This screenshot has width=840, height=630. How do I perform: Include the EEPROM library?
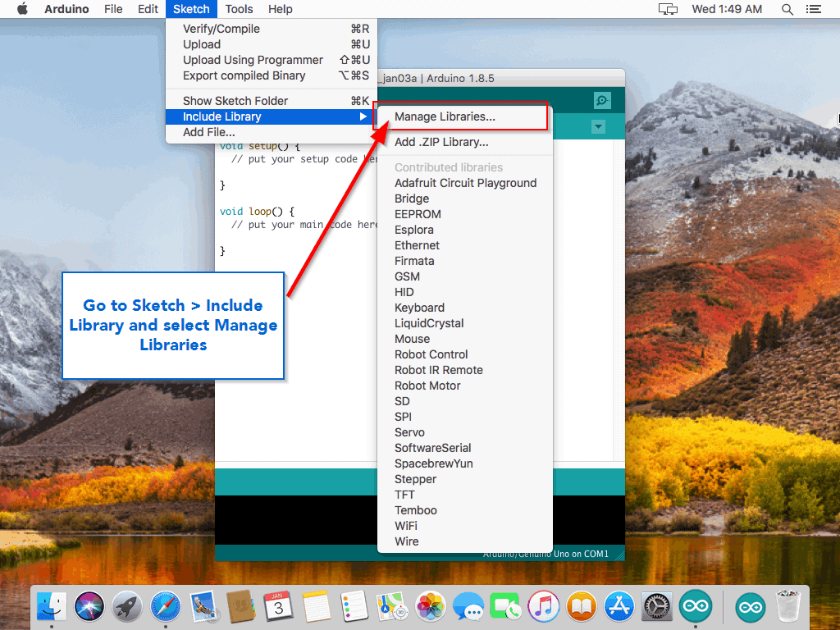[465, 214]
